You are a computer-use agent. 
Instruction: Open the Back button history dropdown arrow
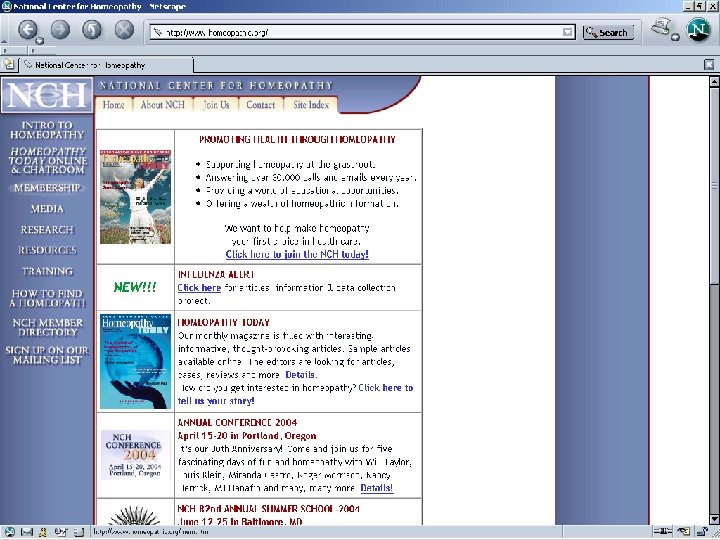tap(40, 41)
